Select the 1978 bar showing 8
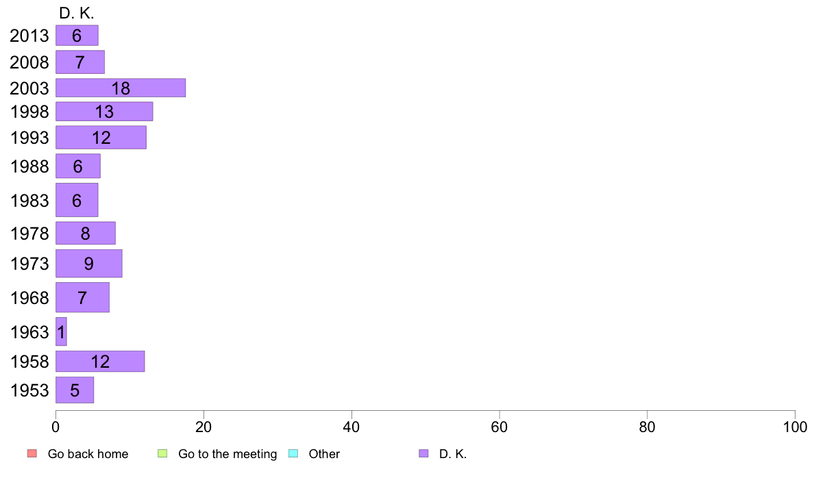 coord(86,233)
